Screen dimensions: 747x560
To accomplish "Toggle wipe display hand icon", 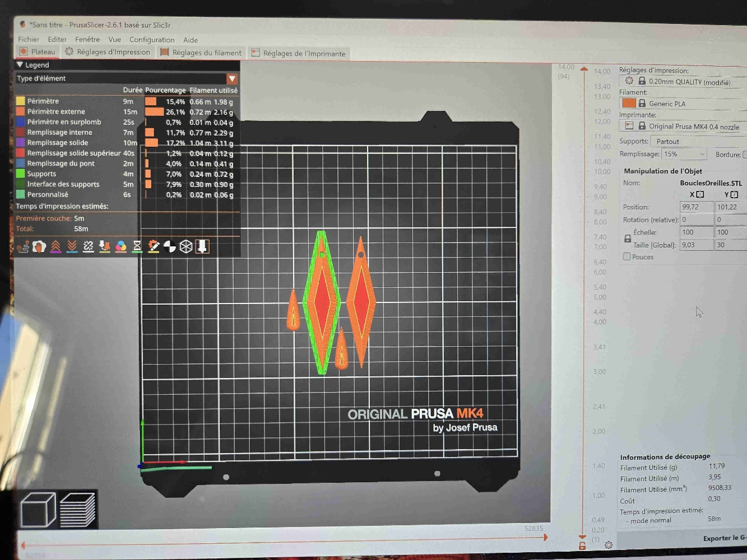I will [x=39, y=246].
